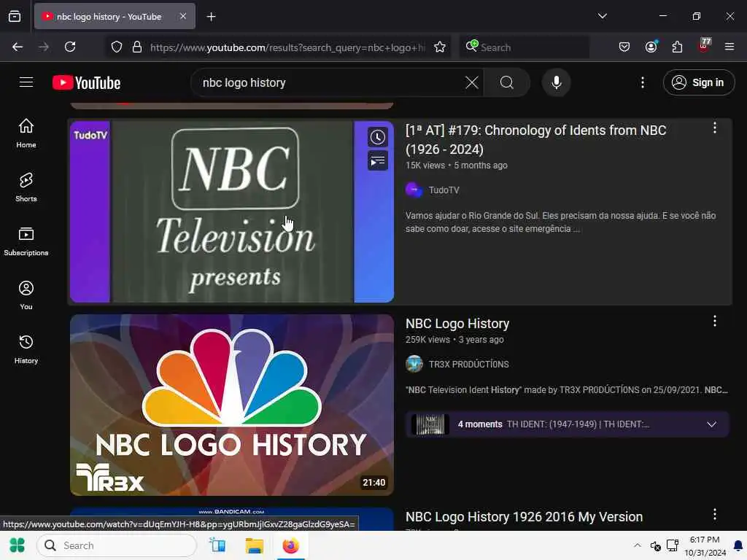Click the TR3X PRODUCTIONS channel avatar
The image size is (747, 560).
click(414, 365)
